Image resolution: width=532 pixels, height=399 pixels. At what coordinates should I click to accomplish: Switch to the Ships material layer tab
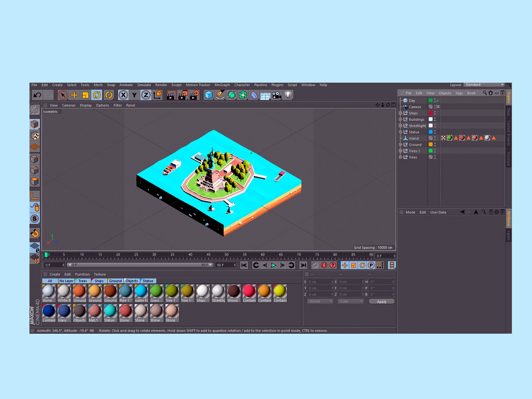click(99, 281)
